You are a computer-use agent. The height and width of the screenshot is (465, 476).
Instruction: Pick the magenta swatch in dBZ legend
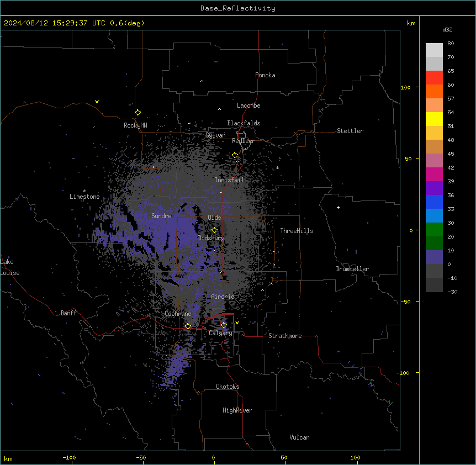(434, 174)
